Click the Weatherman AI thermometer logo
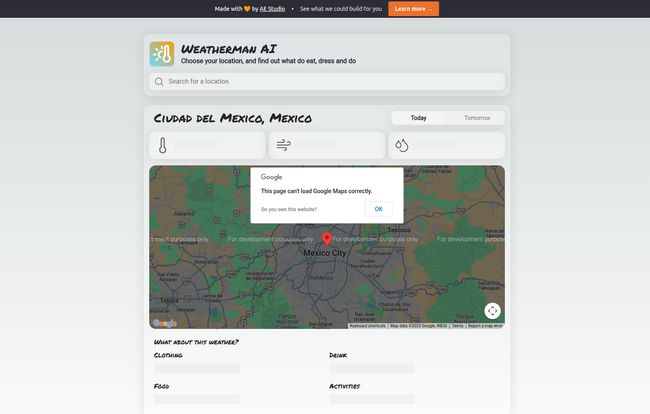 (162, 54)
